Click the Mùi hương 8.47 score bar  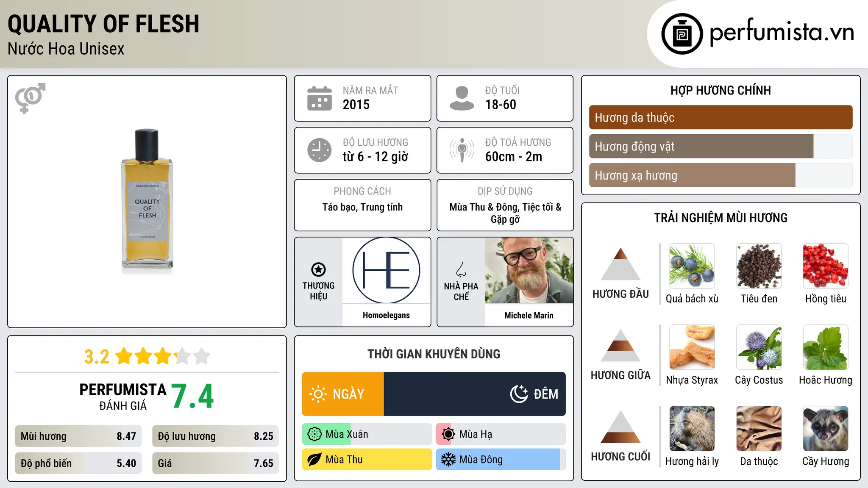pos(78,436)
